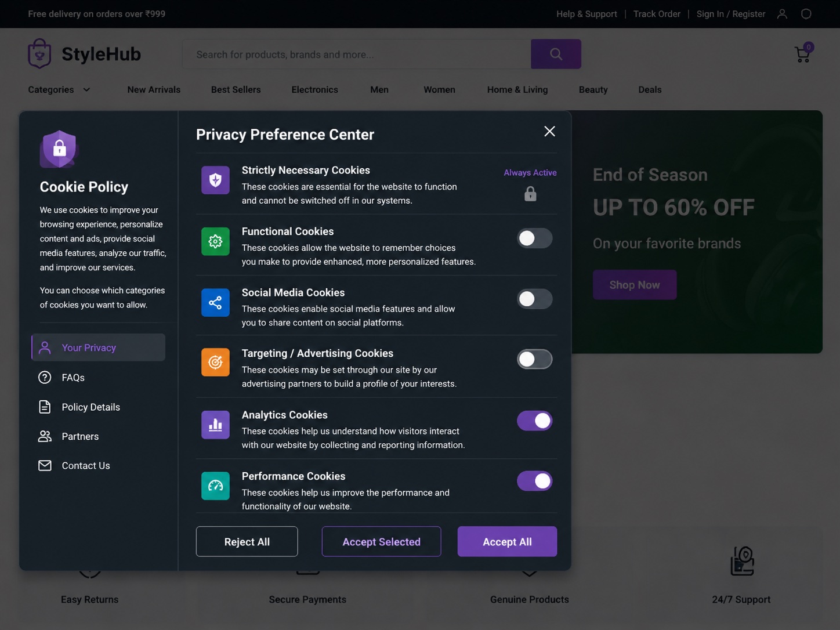Click the Performance Cookies gauge icon
This screenshot has width=840, height=630.
pos(215,486)
